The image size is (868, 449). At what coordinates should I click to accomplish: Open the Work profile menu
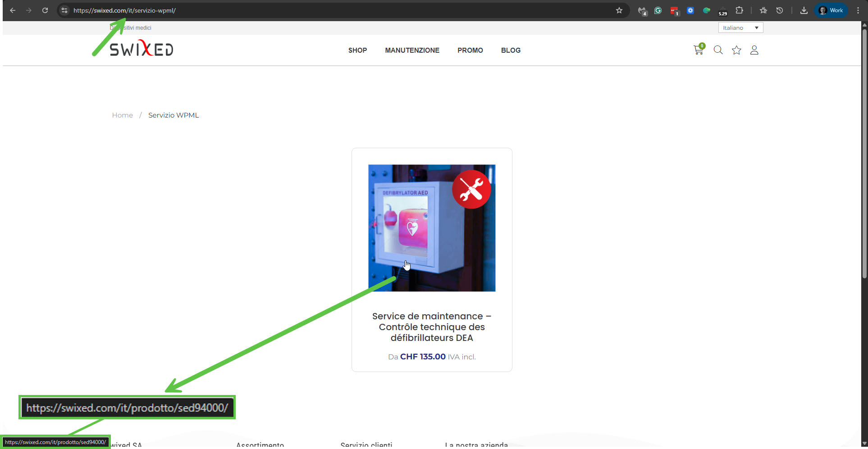pyautogui.click(x=831, y=10)
